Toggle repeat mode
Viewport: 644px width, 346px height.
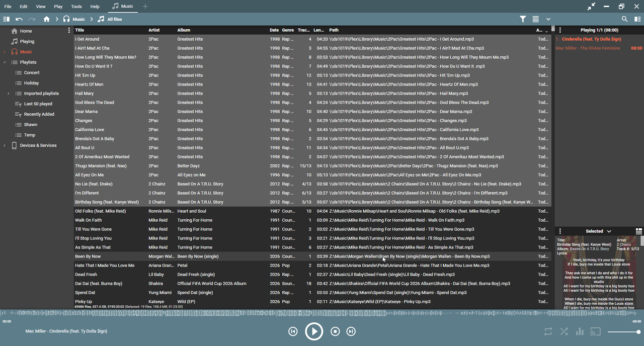pos(548,331)
